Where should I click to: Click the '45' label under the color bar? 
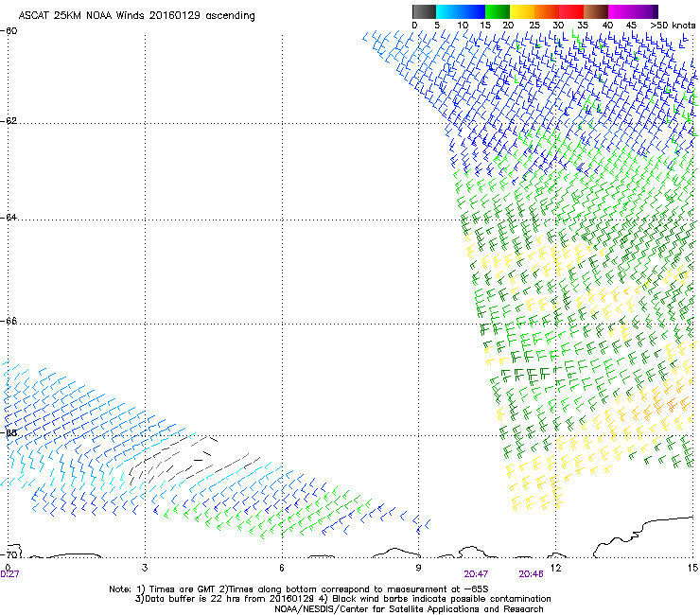point(631,26)
